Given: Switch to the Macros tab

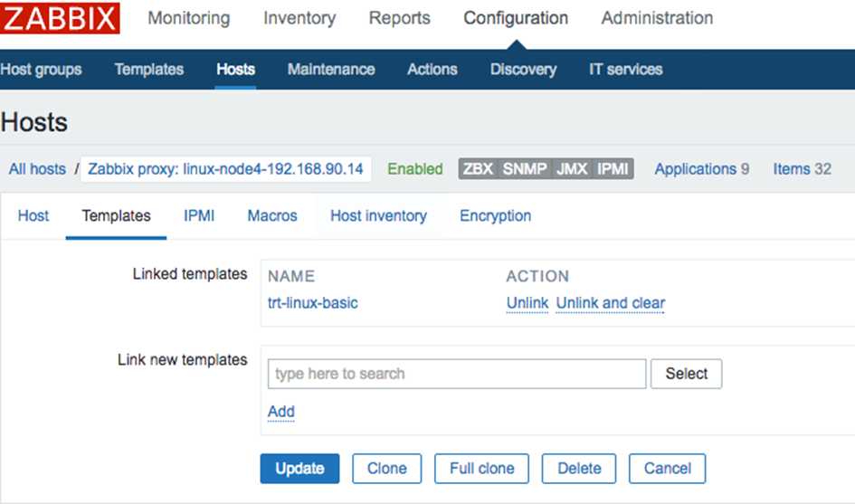Looking at the screenshot, I should coord(272,216).
